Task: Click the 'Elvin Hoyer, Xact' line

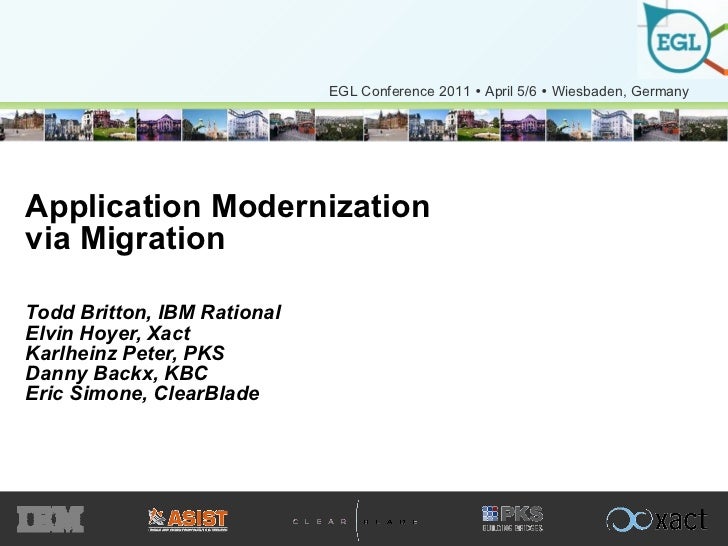Action: pos(108,333)
